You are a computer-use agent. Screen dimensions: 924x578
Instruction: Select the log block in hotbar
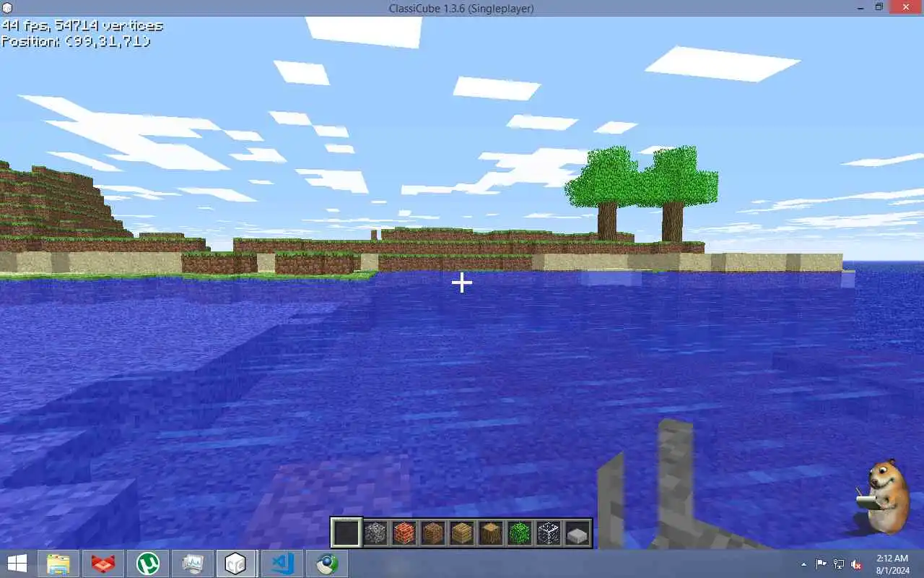491,534
